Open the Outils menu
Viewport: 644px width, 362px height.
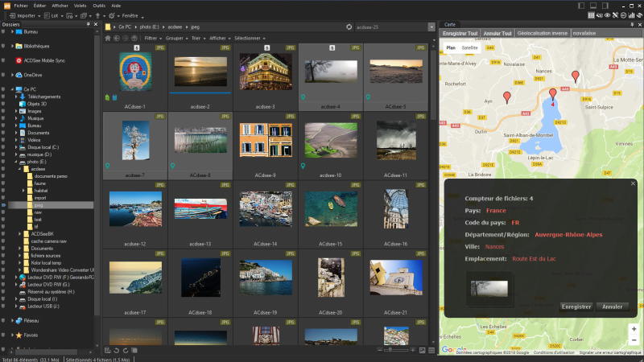point(99,6)
